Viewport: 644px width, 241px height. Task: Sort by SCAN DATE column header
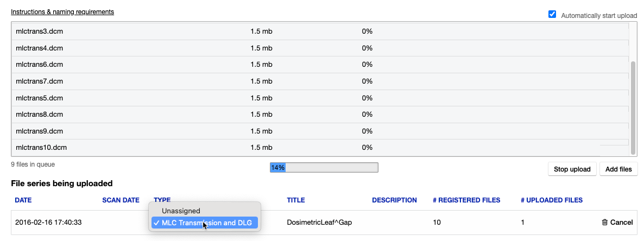tap(121, 200)
